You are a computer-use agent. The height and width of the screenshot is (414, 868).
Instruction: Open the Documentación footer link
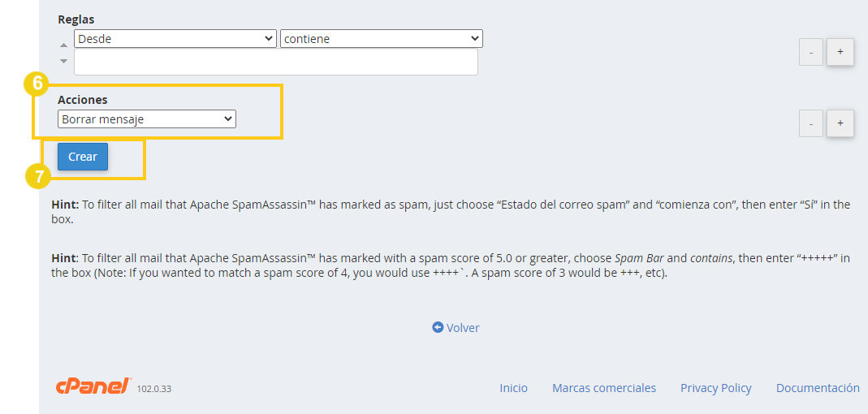[818, 388]
